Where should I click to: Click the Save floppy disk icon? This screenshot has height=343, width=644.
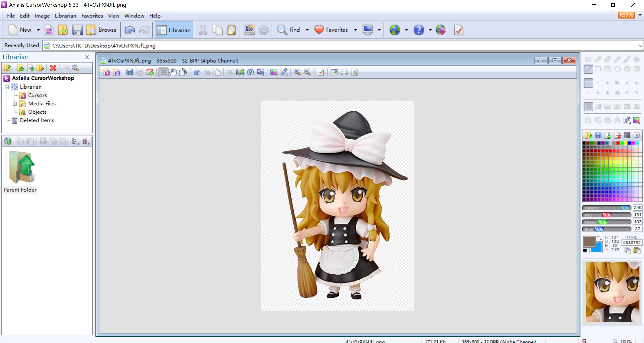click(77, 30)
